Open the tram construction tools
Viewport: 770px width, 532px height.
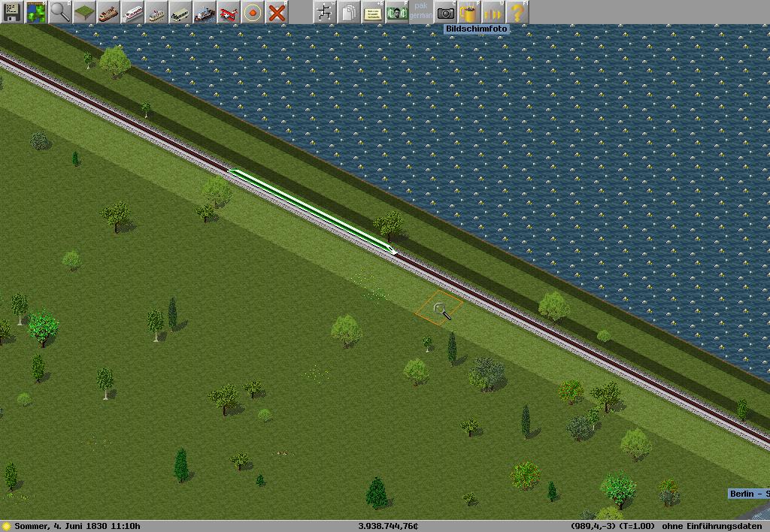(156, 12)
